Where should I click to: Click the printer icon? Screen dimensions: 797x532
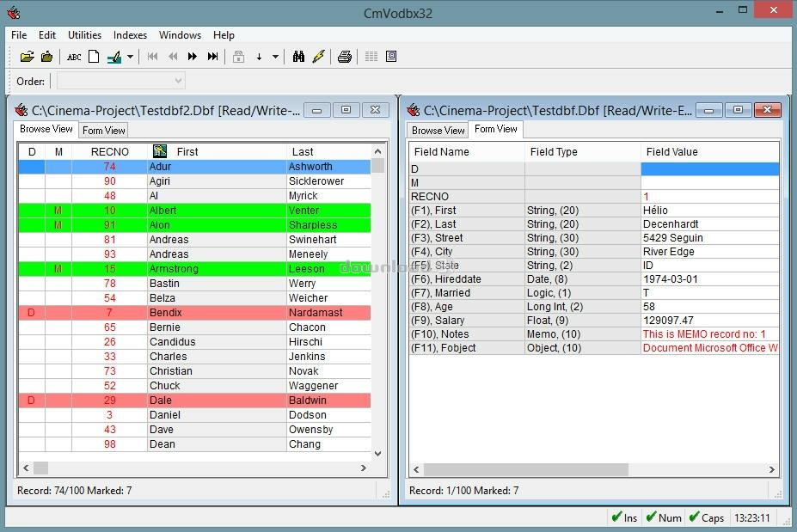tap(344, 57)
